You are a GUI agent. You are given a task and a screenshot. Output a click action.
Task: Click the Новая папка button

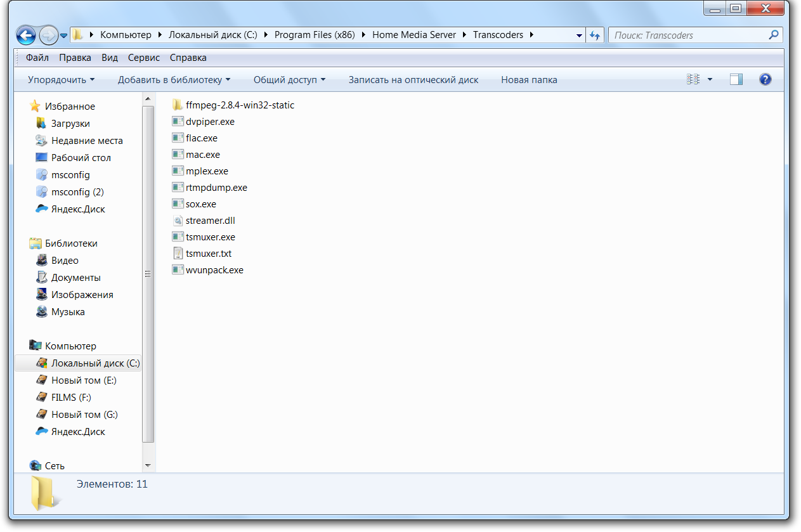coord(530,80)
